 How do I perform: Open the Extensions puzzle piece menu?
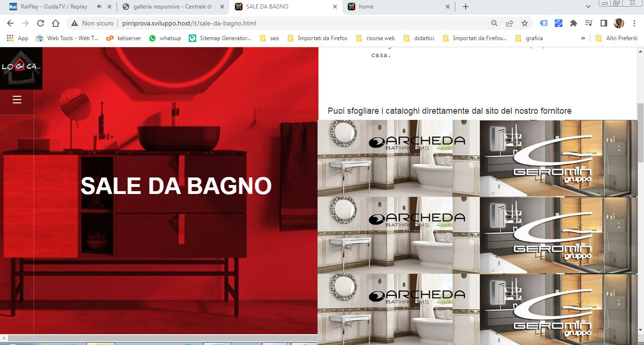[574, 23]
